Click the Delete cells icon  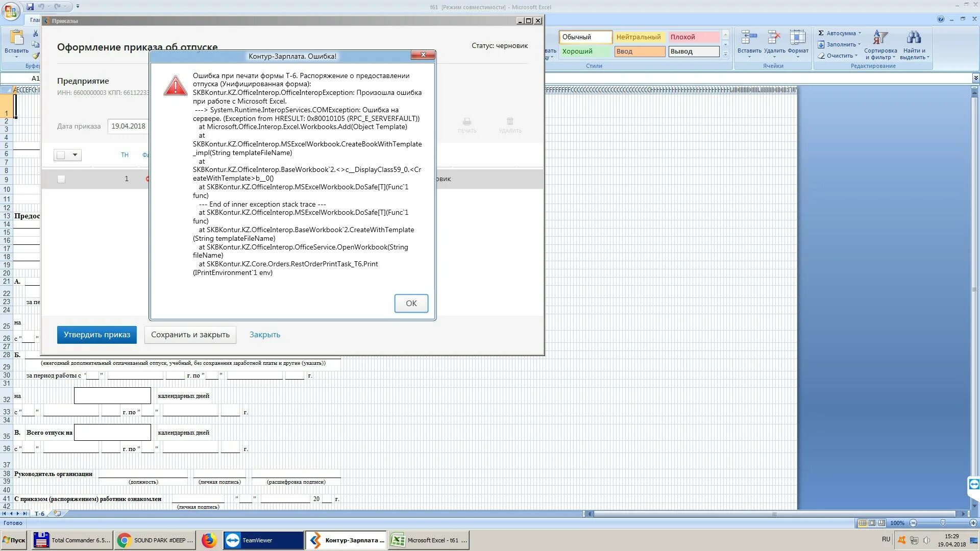(774, 38)
